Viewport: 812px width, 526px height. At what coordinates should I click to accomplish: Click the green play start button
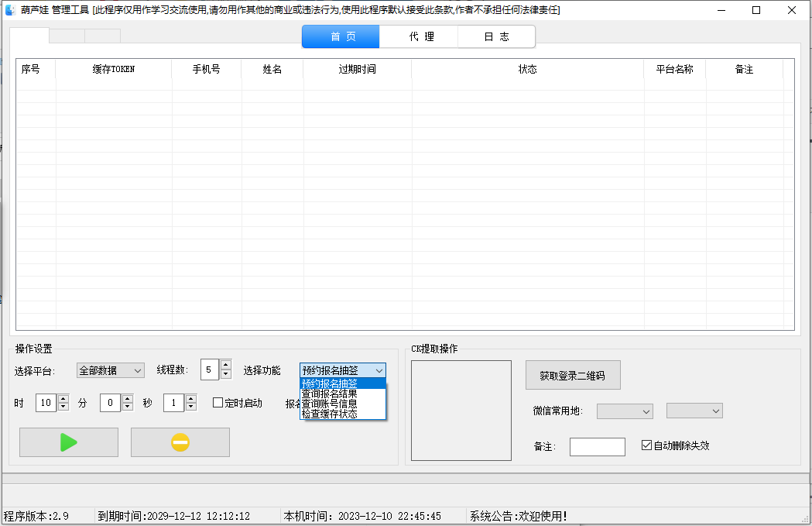click(x=69, y=442)
